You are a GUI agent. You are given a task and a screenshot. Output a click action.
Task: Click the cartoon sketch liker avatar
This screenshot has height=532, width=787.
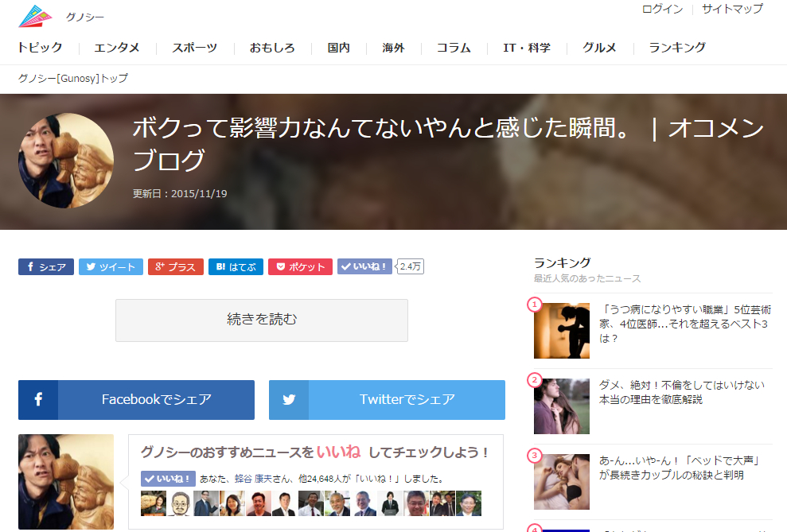tap(180, 503)
